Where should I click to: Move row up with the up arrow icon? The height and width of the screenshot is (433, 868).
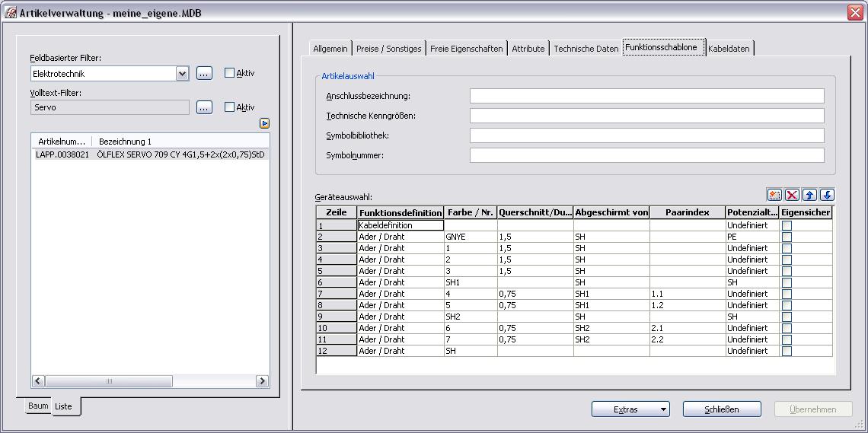click(x=809, y=195)
